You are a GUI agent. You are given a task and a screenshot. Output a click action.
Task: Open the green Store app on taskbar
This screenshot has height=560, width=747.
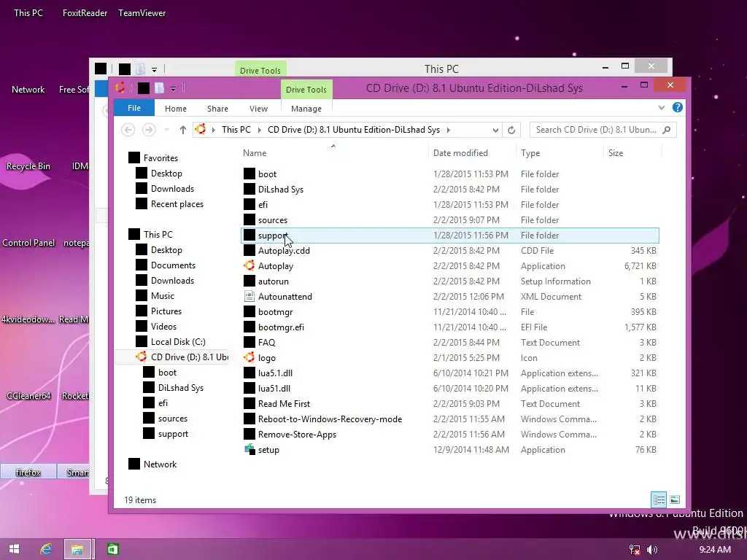112,549
